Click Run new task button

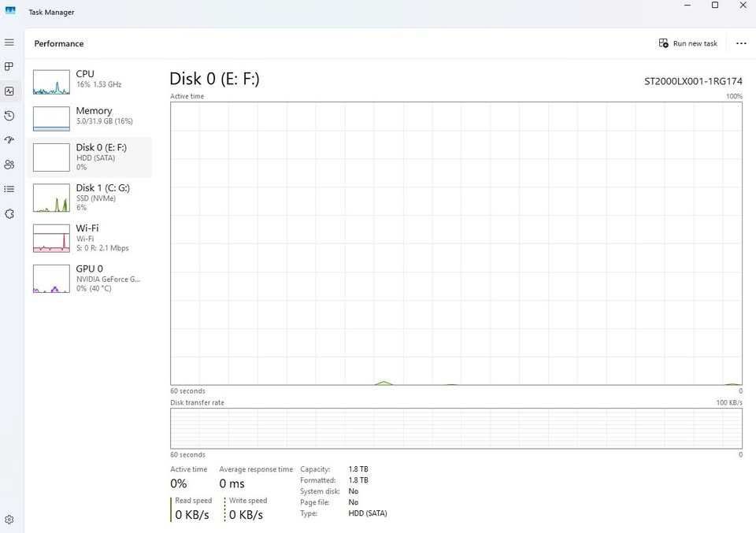click(688, 43)
